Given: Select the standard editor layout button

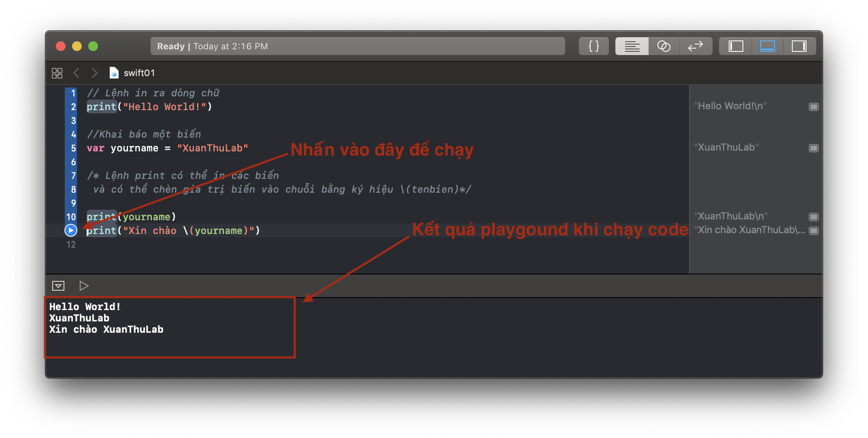Looking at the screenshot, I should click(632, 46).
